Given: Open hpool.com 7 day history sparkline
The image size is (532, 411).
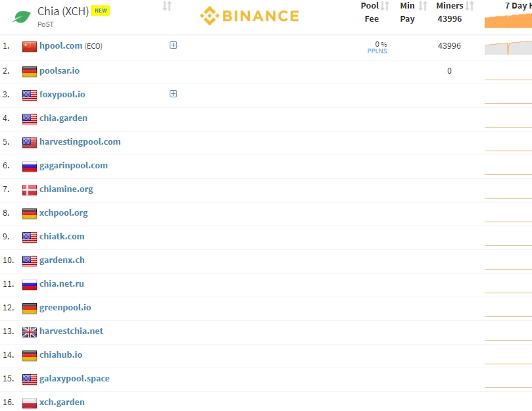Looking at the screenshot, I should [508, 47].
